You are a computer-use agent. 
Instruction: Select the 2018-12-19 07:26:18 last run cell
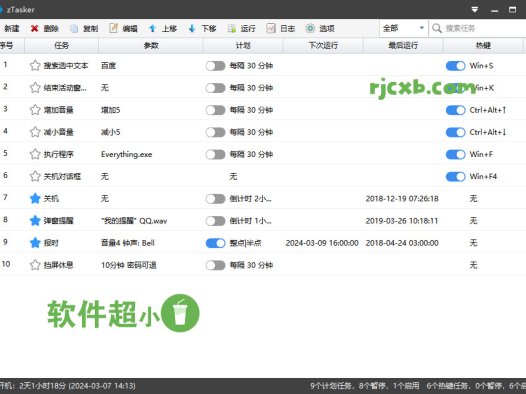coord(402,199)
